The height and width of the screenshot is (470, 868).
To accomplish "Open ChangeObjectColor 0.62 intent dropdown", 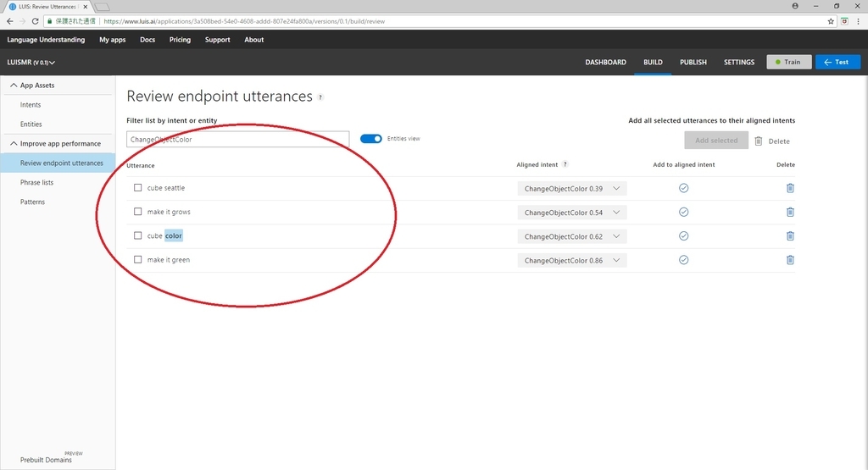I will pyautogui.click(x=572, y=236).
